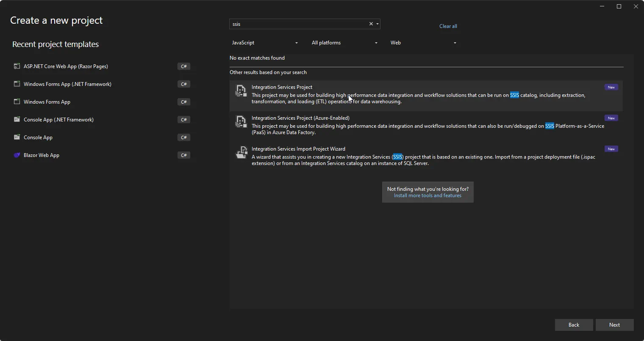644x341 pixels.
Task: Click the Blazor Web App icon
Action: (17, 155)
